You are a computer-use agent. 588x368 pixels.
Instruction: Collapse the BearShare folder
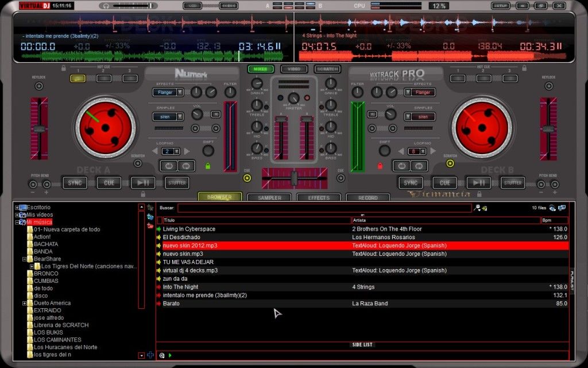coord(24,259)
